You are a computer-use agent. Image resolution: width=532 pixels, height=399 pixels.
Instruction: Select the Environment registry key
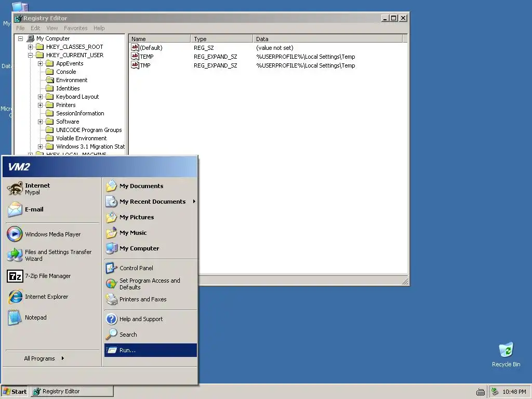point(72,80)
